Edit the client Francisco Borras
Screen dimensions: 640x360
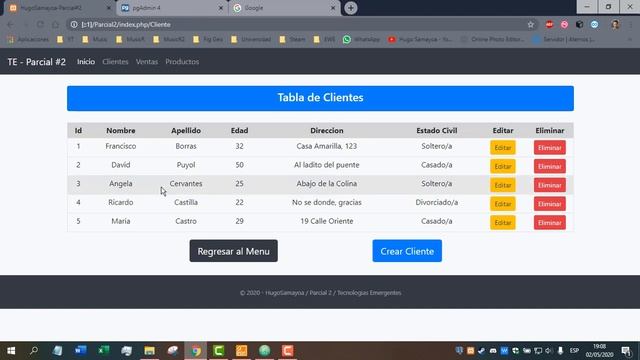pos(503,148)
